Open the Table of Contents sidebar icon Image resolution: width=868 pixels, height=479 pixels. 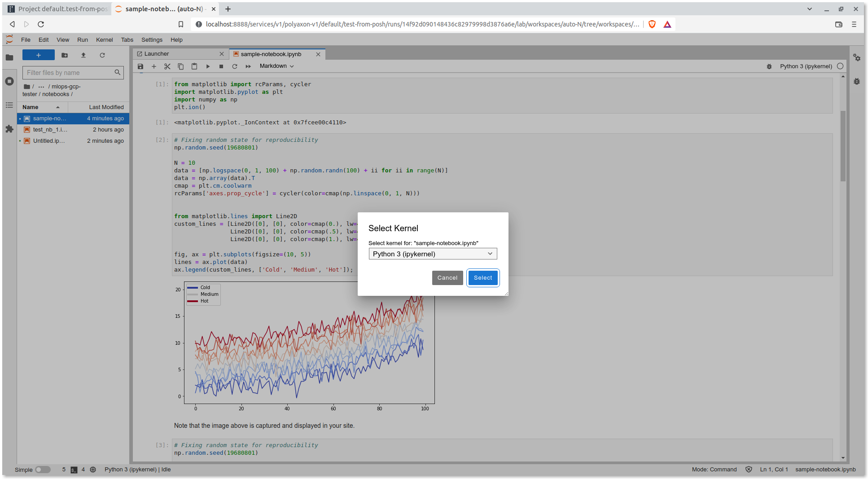(x=9, y=105)
